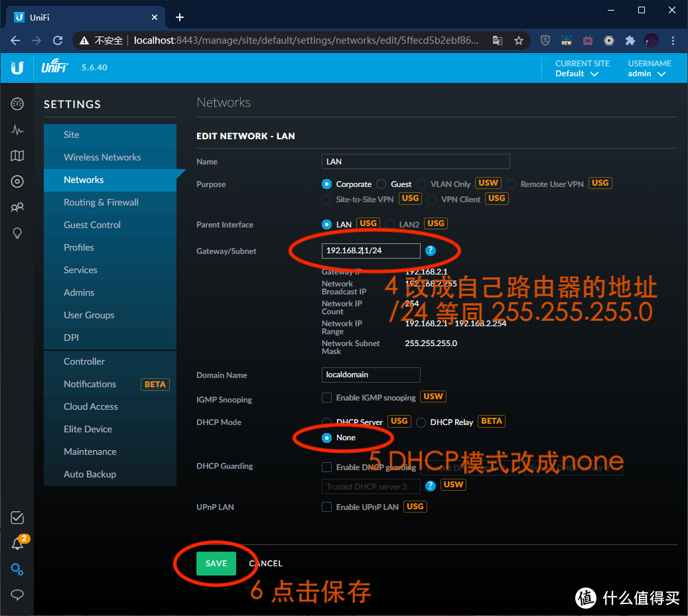Open the live chat bubble icon
The width and height of the screenshot is (688, 616).
pos(17,595)
